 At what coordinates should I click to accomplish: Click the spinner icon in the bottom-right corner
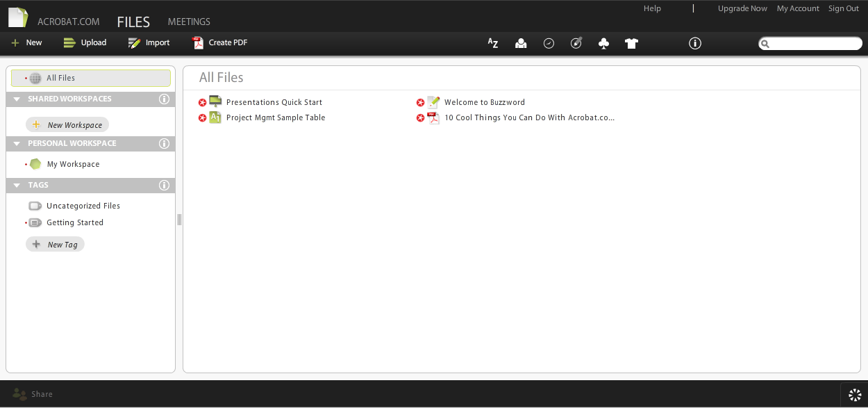click(855, 395)
